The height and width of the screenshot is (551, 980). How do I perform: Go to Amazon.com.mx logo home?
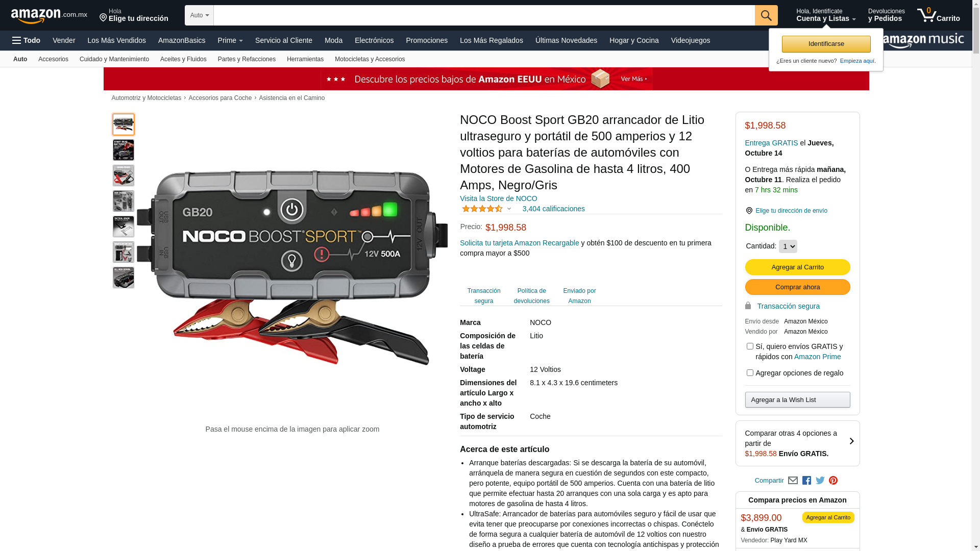[x=49, y=16]
